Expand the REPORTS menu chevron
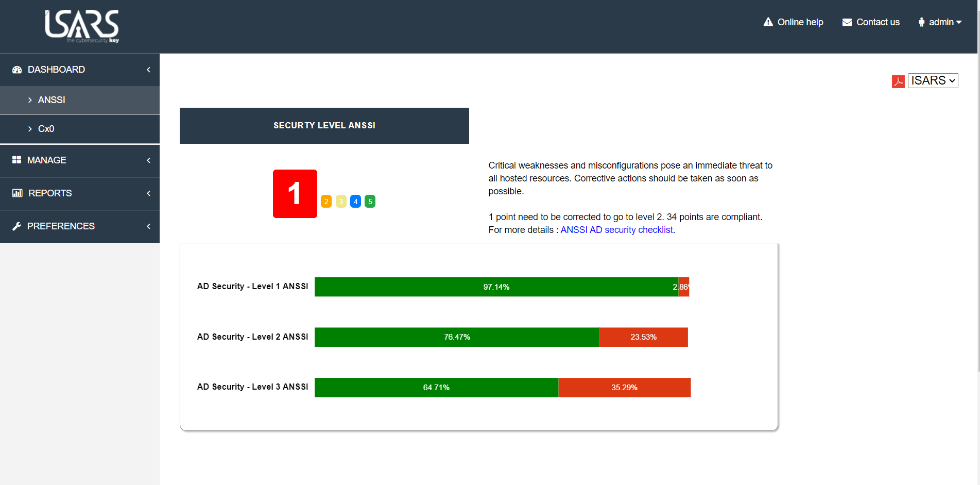This screenshot has height=485, width=980. point(148,193)
